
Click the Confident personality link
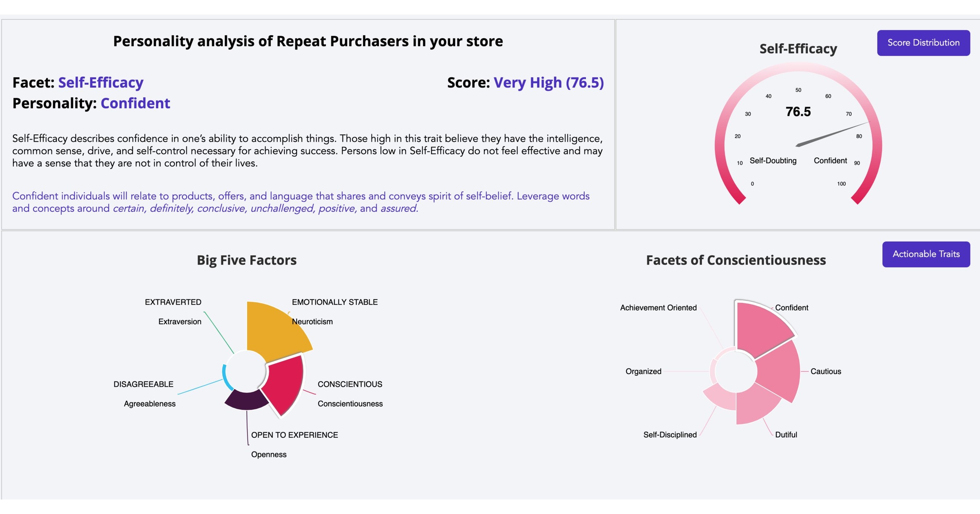[x=135, y=103]
